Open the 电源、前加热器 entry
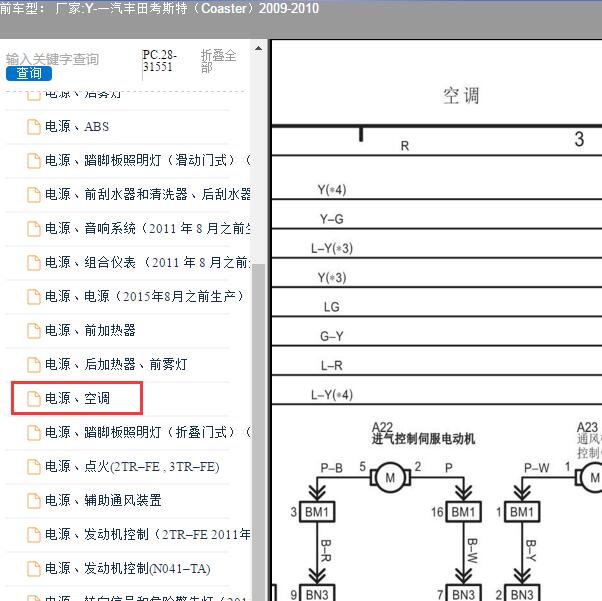 (90, 330)
